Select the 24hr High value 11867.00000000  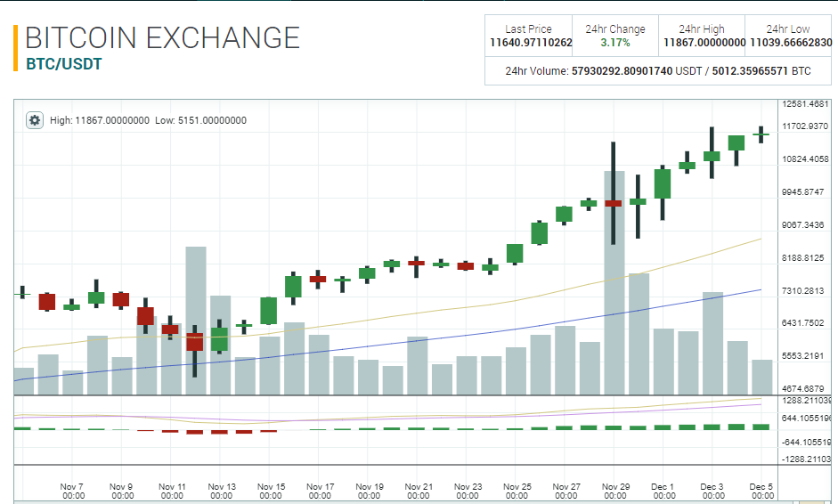[704, 43]
